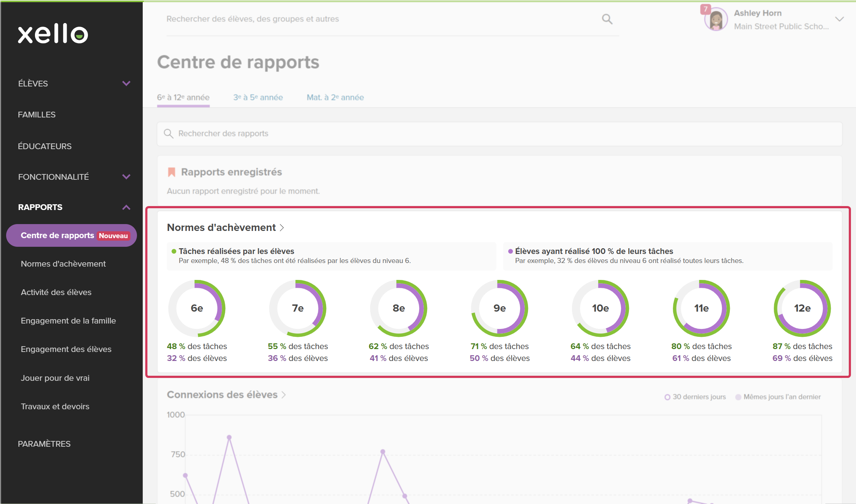This screenshot has width=856, height=504.
Task: Switch to Mat. à 2e année tab
Action: 335,97
